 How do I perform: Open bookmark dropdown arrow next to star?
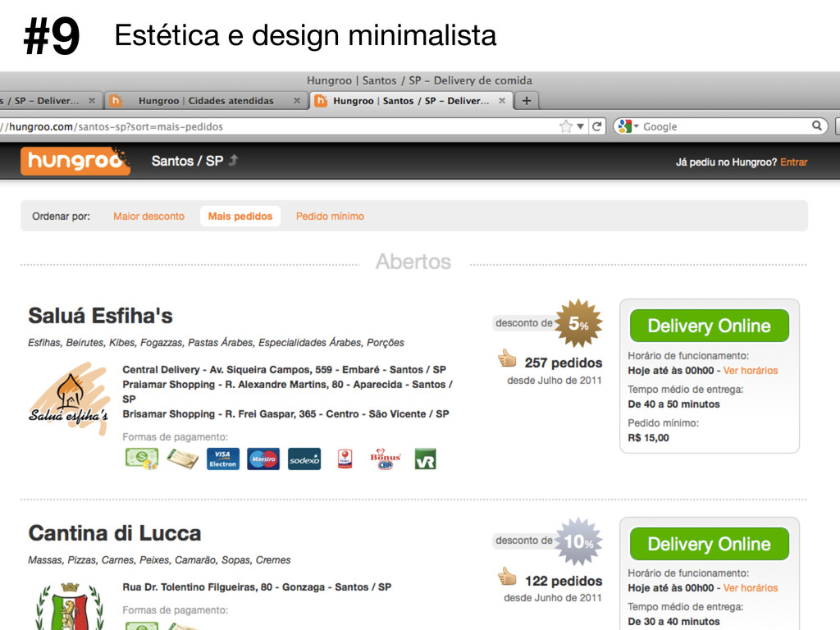click(x=580, y=127)
